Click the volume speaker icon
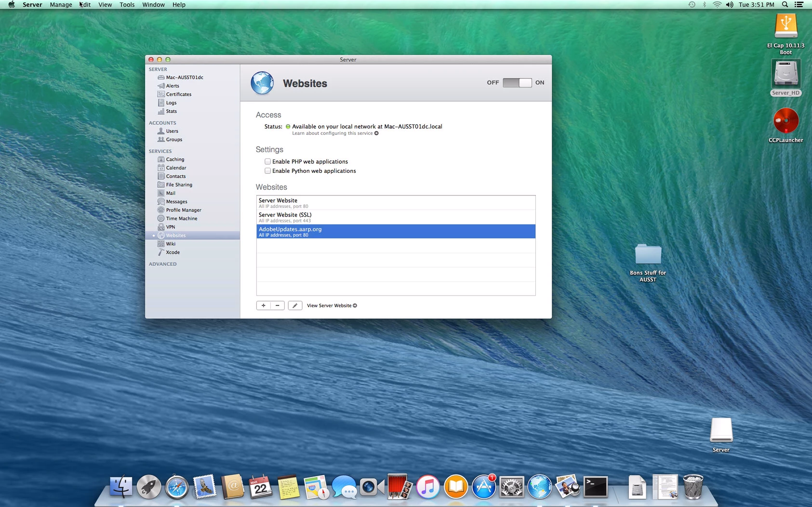Viewport: 812px width, 507px height. tap(730, 4)
